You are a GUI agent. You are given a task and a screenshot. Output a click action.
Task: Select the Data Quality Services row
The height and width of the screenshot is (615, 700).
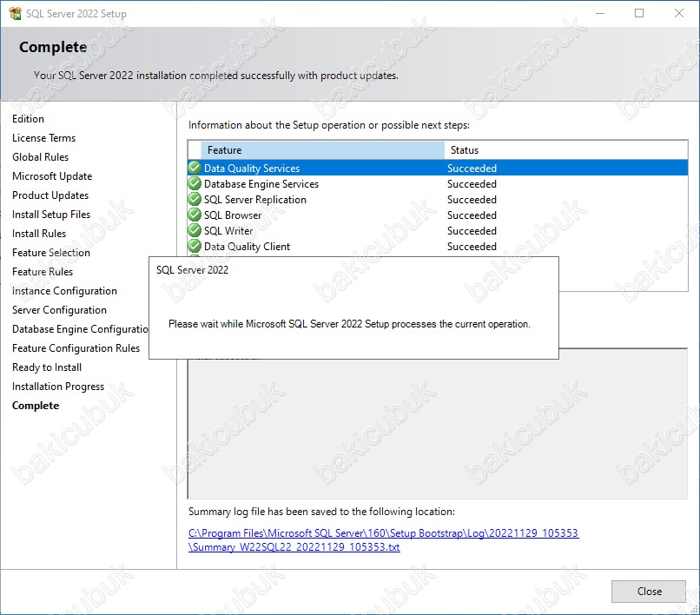[x=438, y=168]
